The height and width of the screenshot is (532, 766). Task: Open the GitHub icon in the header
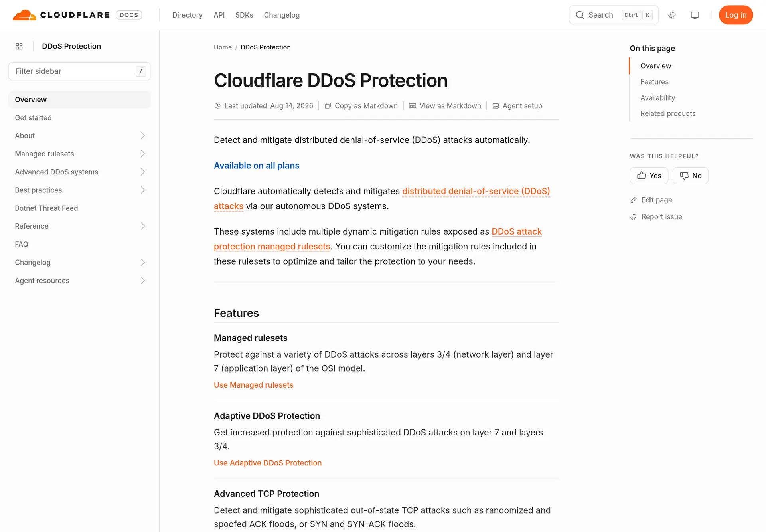(x=672, y=15)
